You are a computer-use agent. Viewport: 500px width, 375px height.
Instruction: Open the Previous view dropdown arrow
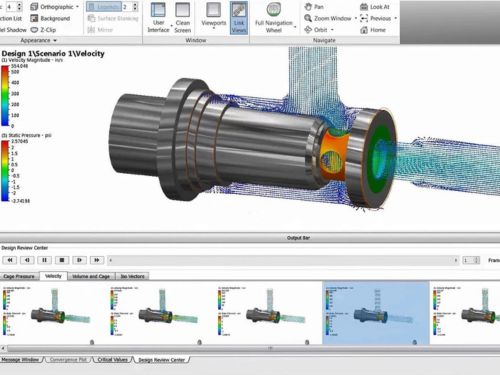coord(395,18)
